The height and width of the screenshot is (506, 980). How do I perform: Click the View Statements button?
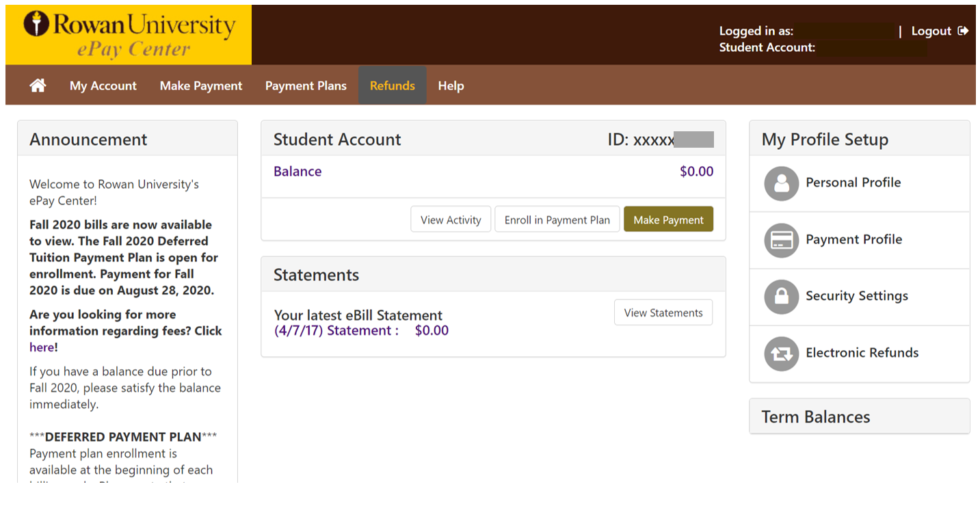pos(663,312)
